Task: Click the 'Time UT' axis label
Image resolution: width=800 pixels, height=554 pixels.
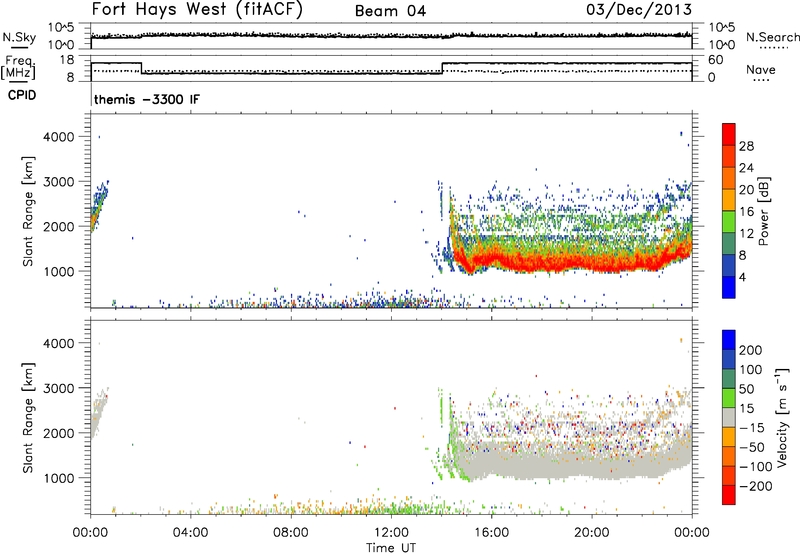Action: point(391,547)
